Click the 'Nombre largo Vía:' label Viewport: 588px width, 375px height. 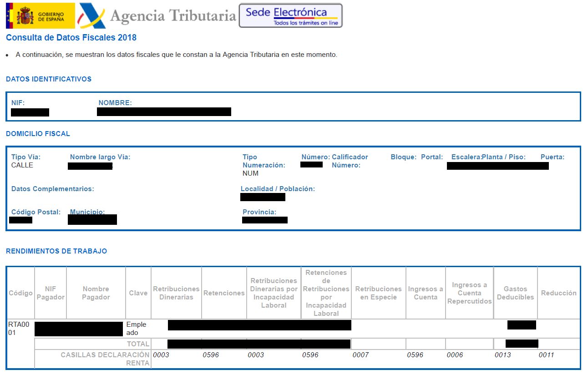100,157
